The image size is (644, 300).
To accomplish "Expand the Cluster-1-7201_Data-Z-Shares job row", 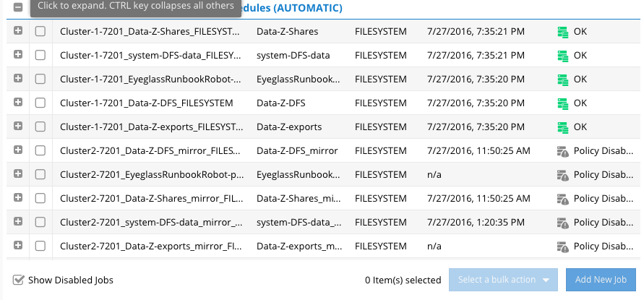I will click(x=18, y=30).
